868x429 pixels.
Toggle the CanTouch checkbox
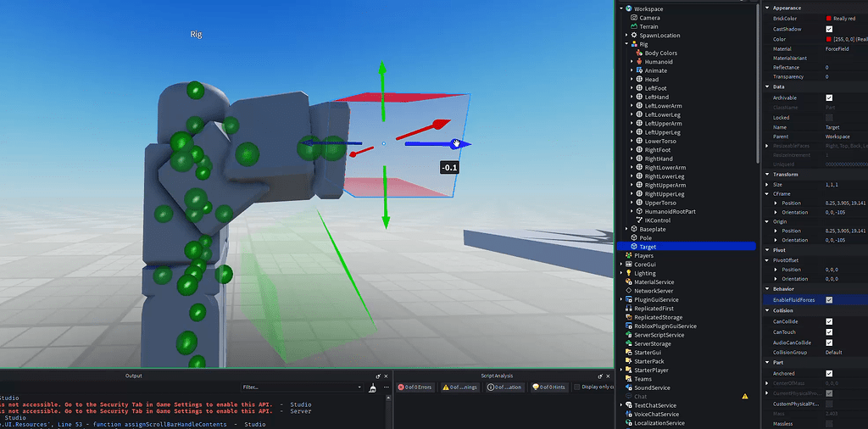click(x=829, y=332)
